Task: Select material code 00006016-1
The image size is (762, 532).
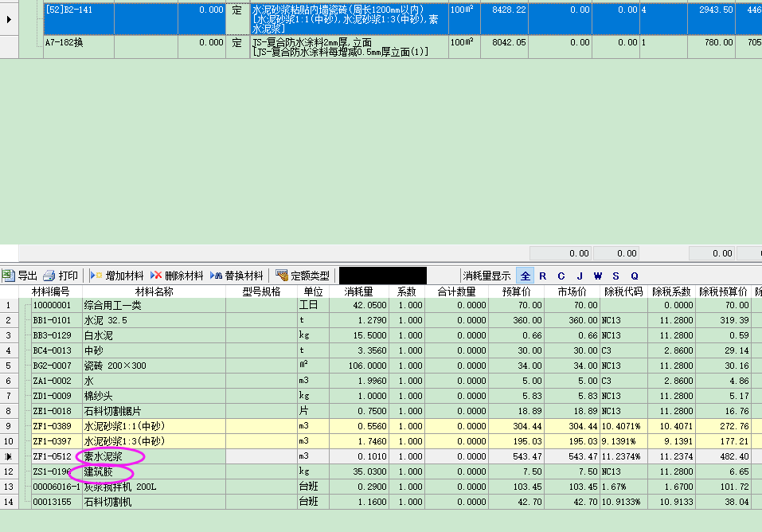Action: (57, 487)
